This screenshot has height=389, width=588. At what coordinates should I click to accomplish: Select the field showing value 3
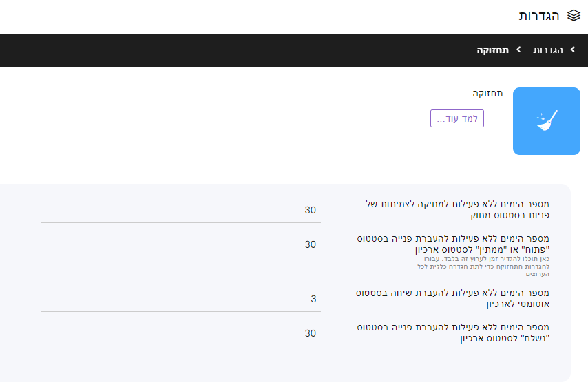coord(180,299)
